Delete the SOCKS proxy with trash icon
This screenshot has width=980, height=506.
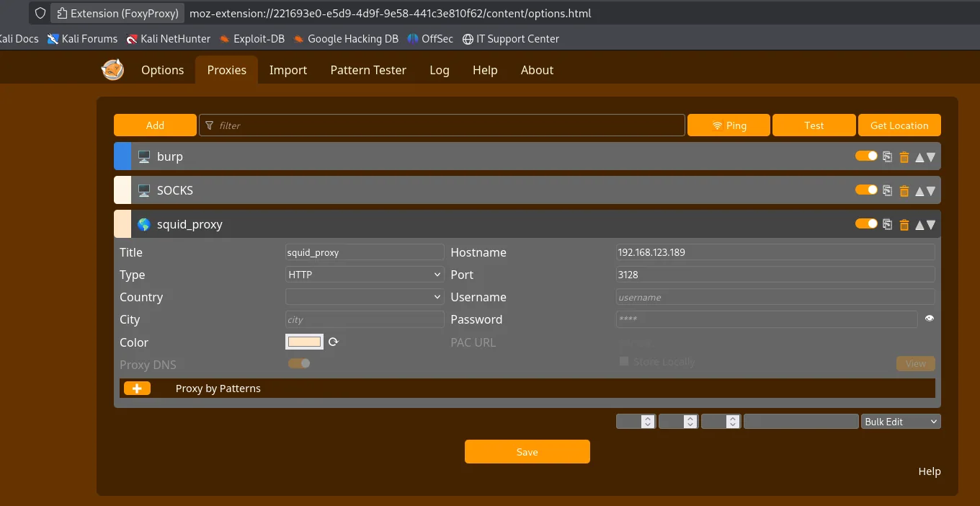click(x=904, y=190)
